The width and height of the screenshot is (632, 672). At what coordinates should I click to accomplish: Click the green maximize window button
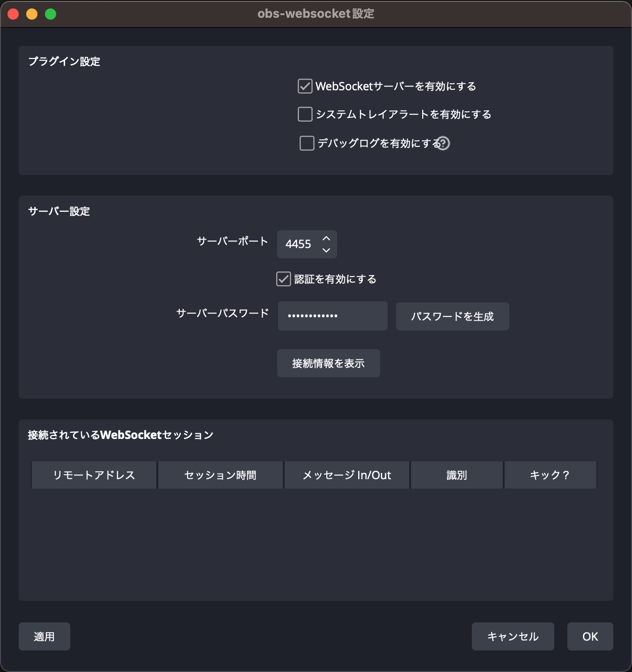(x=51, y=14)
